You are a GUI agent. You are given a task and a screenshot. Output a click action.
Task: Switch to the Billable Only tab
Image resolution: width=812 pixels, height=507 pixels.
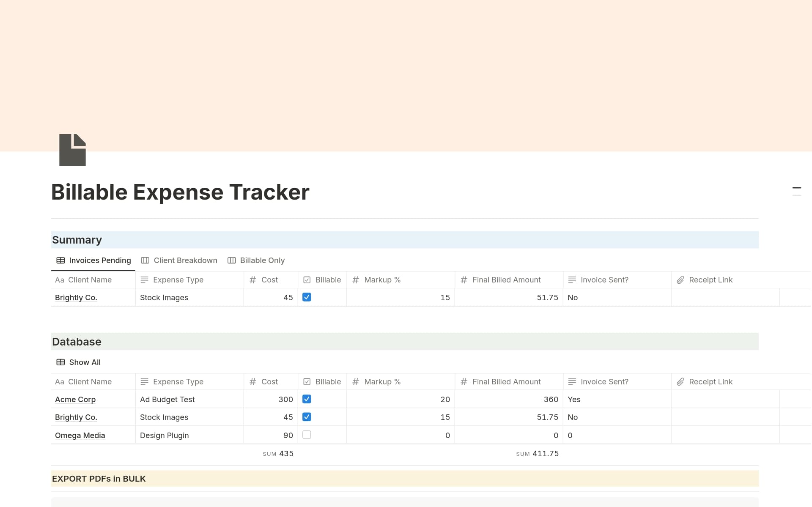tap(262, 260)
